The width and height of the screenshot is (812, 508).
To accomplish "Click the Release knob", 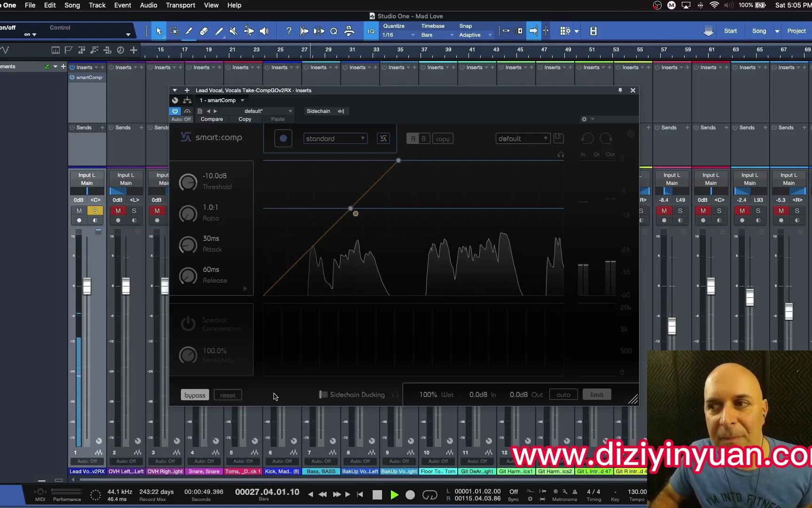I will click(x=188, y=276).
